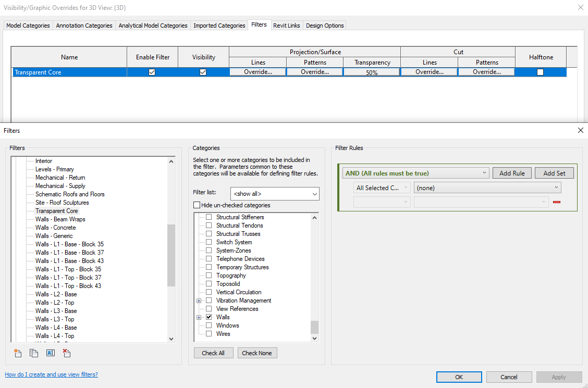Uncheck the Walls category
The width and height of the screenshot is (588, 388).
tap(209, 317)
